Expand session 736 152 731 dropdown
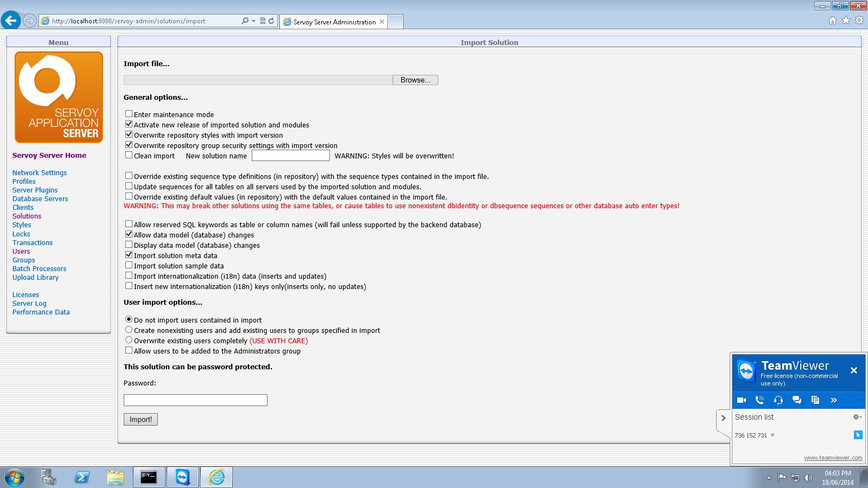Screen dimensions: 868x488 click(773, 435)
